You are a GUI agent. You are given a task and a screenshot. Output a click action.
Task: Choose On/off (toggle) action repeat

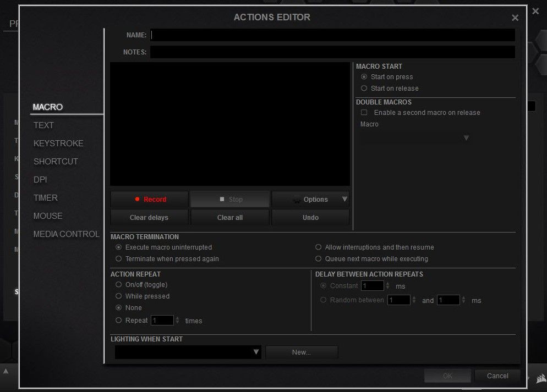coord(119,285)
